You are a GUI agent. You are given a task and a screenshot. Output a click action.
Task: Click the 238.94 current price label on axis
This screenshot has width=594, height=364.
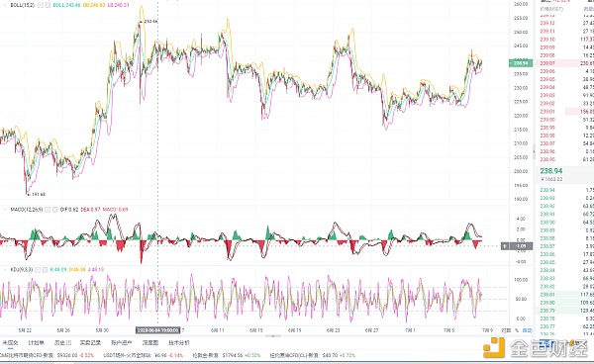521,63
